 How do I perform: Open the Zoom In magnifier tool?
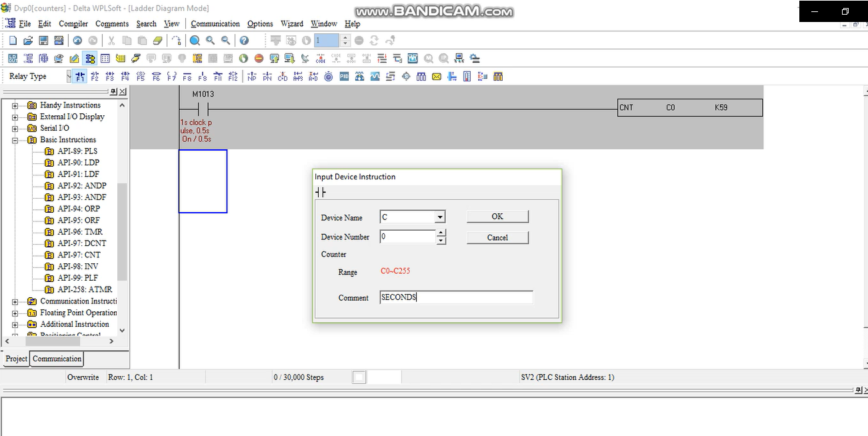click(x=209, y=40)
